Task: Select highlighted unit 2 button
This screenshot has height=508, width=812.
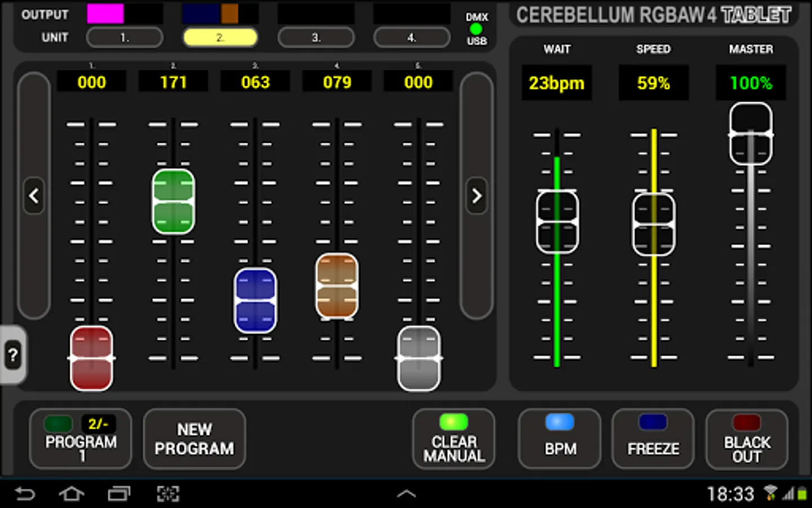Action: click(220, 38)
